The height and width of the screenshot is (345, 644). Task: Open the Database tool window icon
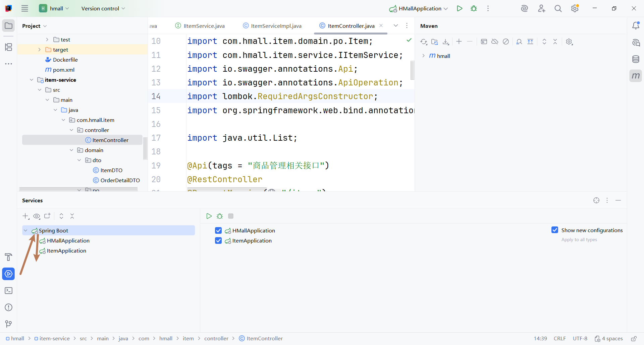(636, 59)
